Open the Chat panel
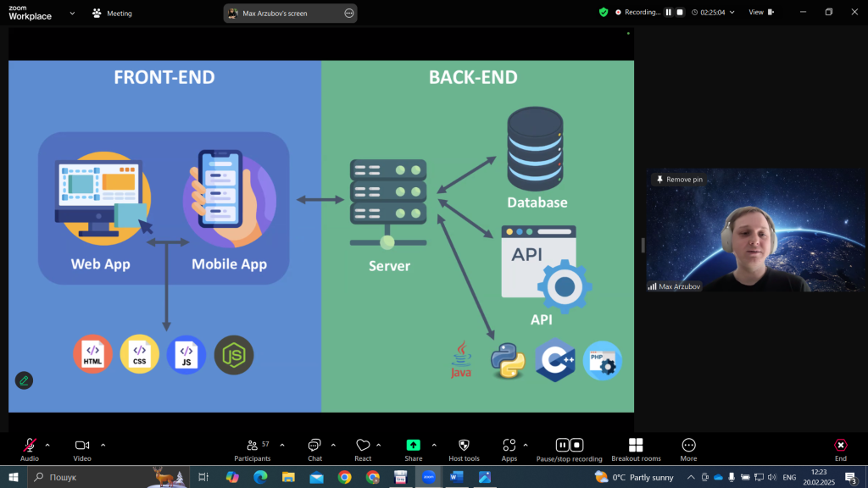The height and width of the screenshot is (488, 868). click(314, 446)
